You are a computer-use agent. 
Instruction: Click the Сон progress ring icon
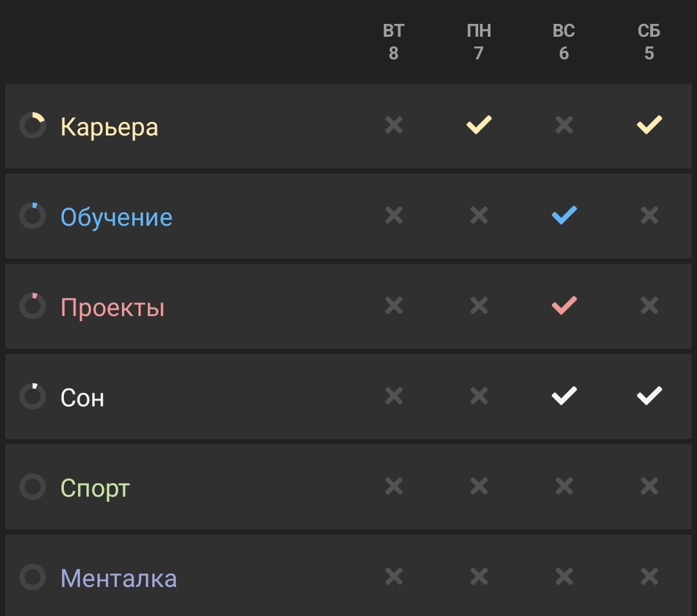point(32,397)
